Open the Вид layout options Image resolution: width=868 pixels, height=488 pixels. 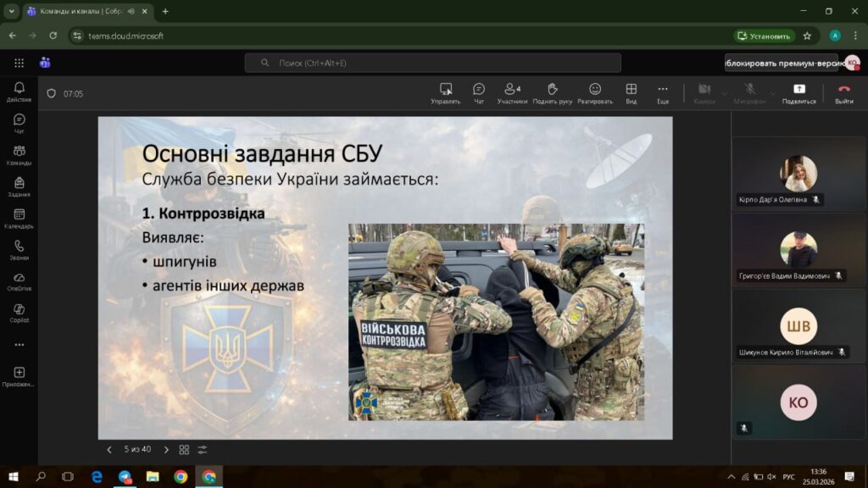[631, 92]
